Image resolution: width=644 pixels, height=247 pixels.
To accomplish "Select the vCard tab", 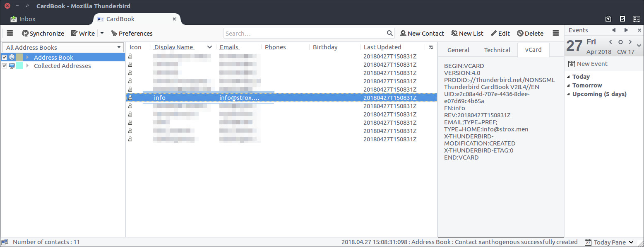I will click(x=533, y=49).
